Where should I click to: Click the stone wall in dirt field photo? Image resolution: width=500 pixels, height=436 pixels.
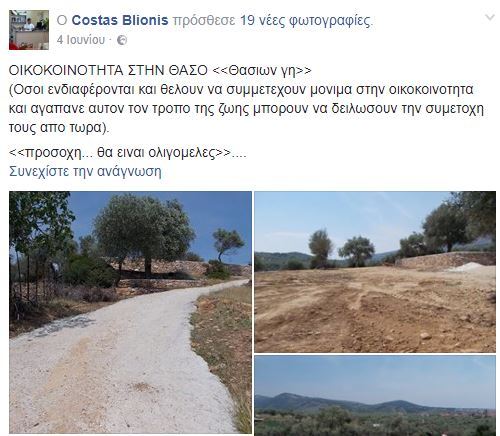[445, 261]
